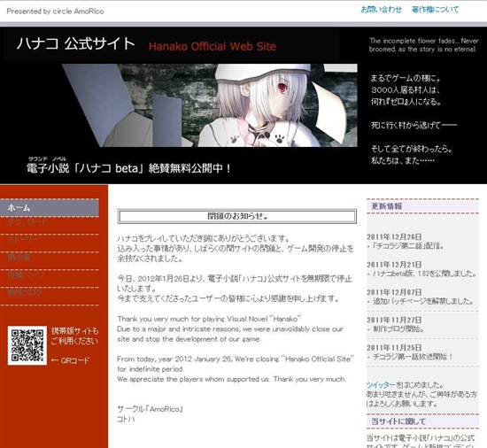Click the ← QRコード label
This screenshot has width=487, height=448.
pyautogui.click(x=70, y=360)
